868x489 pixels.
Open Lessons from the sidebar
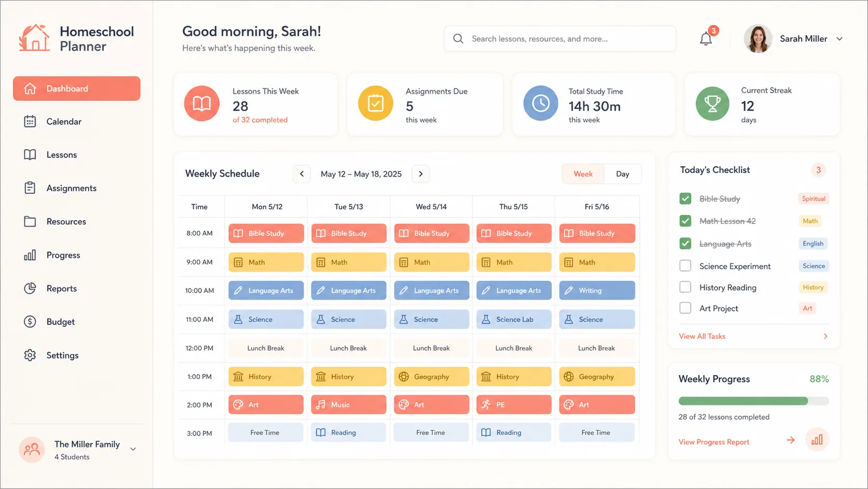click(51, 155)
